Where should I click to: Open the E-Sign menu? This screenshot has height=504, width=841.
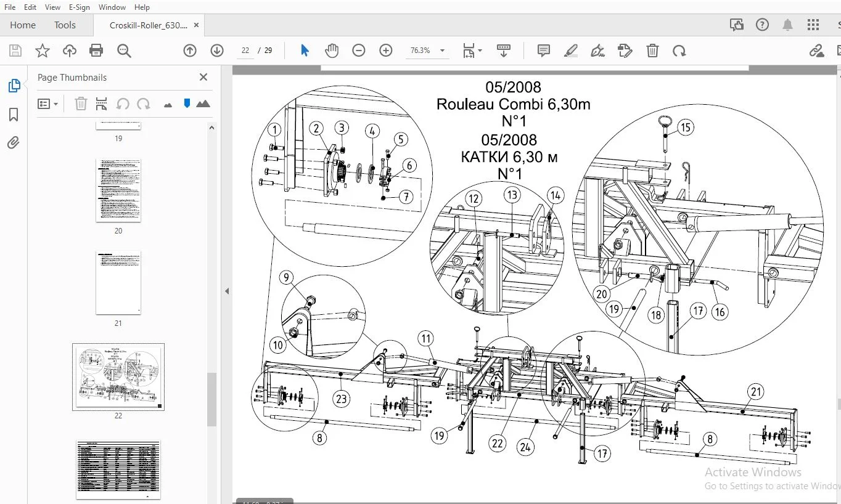(80, 7)
